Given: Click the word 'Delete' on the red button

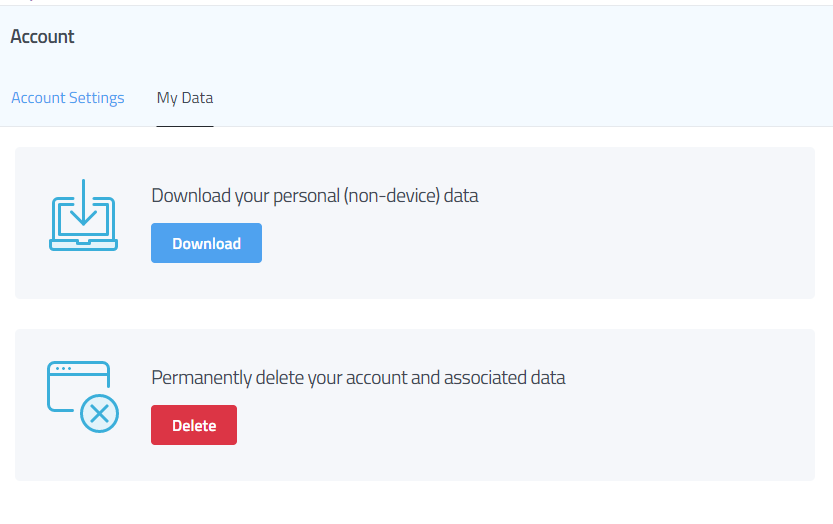Looking at the screenshot, I should [x=194, y=425].
